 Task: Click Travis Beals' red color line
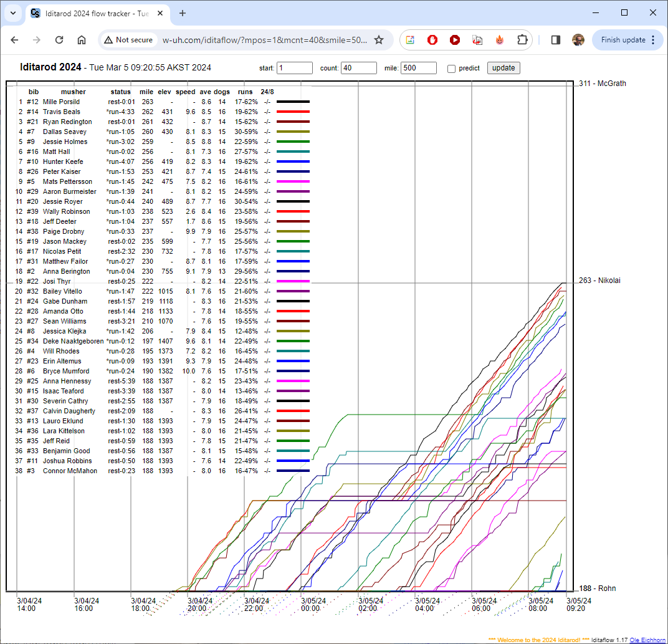coord(293,112)
